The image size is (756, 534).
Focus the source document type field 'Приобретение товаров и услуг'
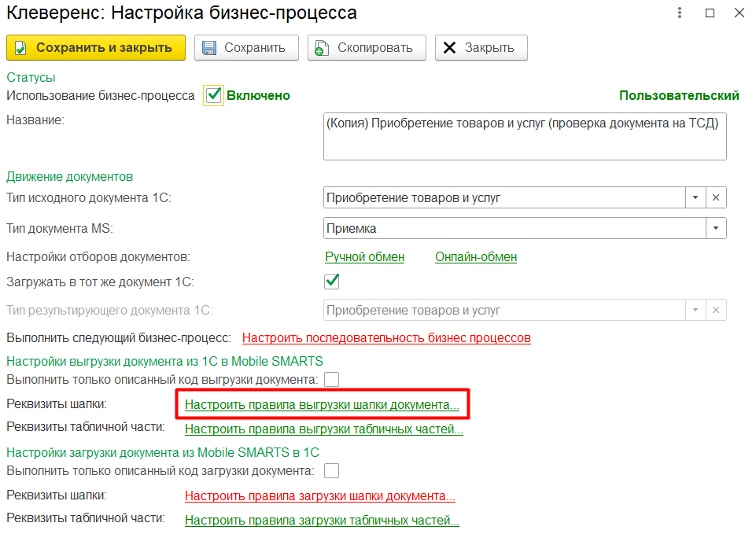(x=504, y=197)
